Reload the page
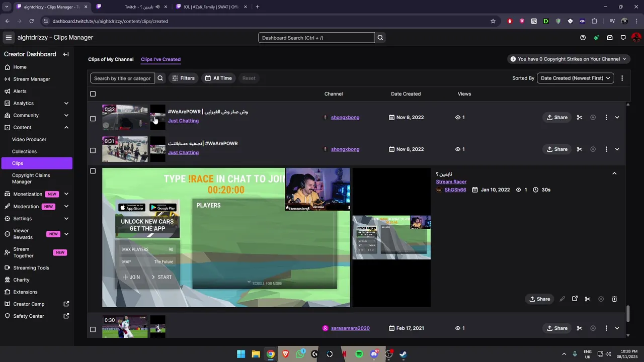 [x=31, y=21]
